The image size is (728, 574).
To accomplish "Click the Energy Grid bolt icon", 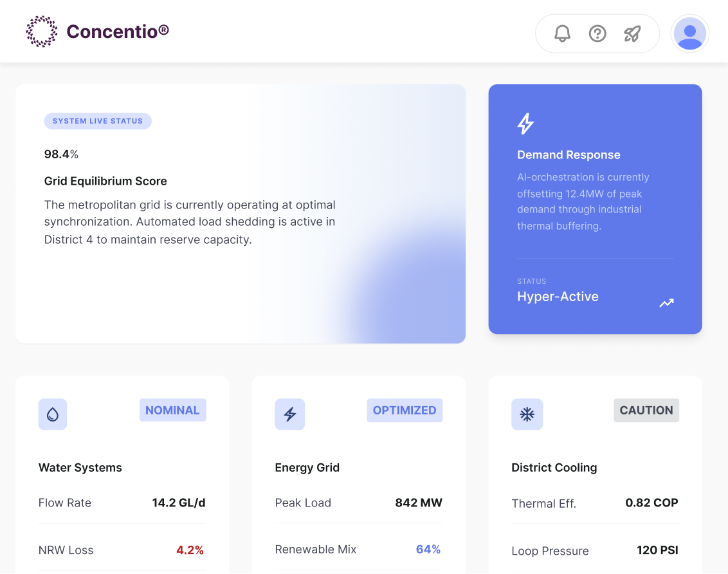I will (289, 414).
